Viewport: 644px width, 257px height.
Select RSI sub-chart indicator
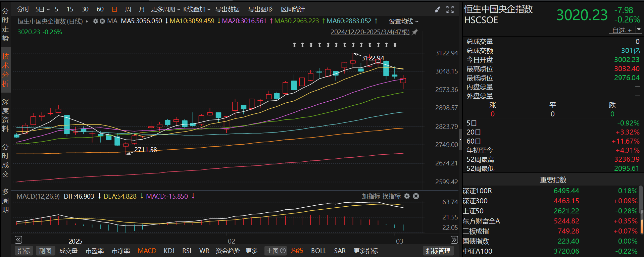pos(187,251)
